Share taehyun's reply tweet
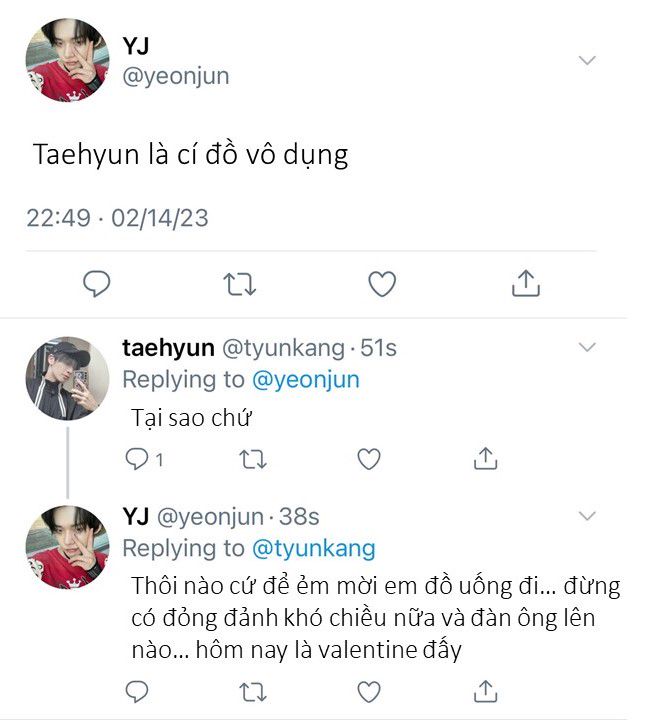 tap(485, 459)
